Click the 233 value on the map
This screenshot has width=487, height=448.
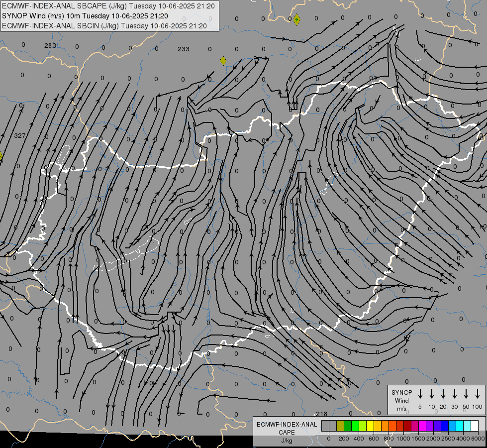pos(184,49)
